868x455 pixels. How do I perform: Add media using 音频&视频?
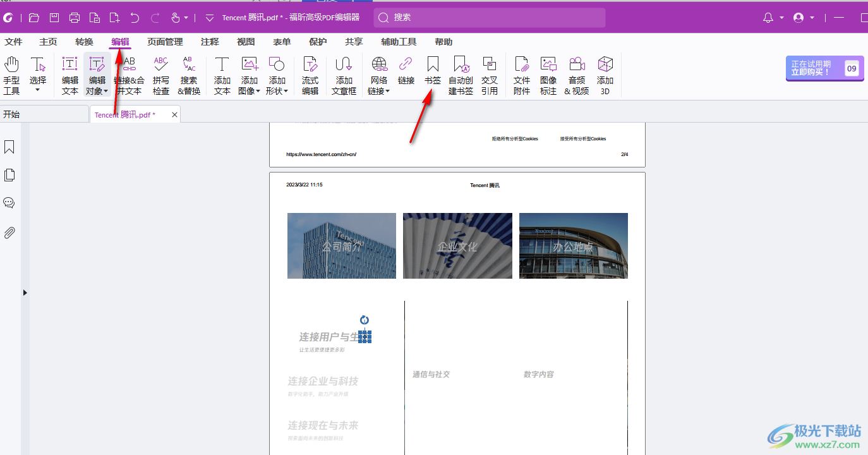click(x=576, y=75)
